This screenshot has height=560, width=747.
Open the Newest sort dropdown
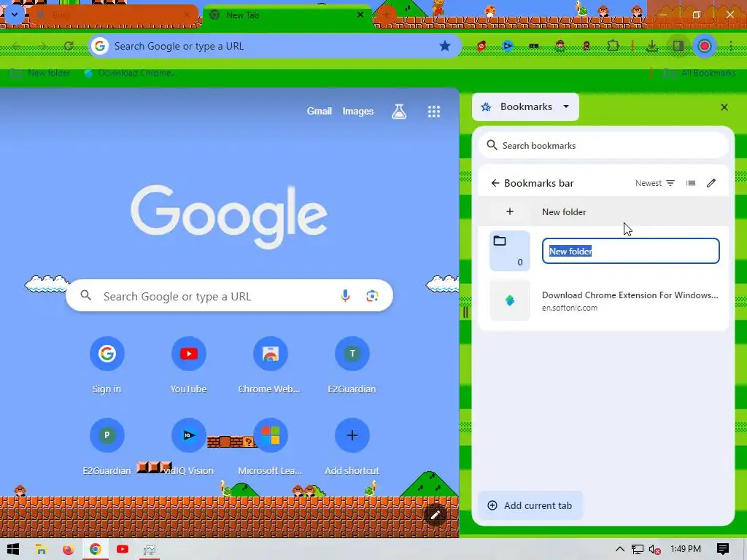click(655, 183)
